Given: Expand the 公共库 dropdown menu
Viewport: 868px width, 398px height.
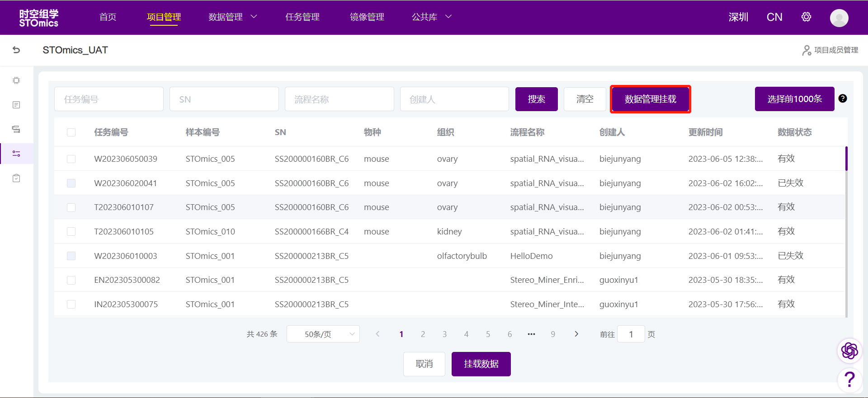Looking at the screenshot, I should point(431,17).
